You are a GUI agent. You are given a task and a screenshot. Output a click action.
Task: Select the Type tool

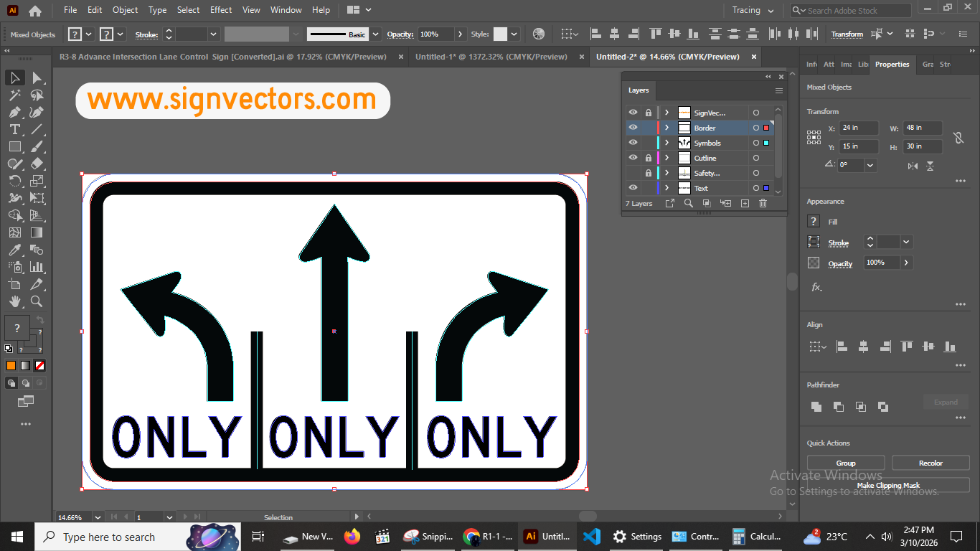click(x=15, y=129)
